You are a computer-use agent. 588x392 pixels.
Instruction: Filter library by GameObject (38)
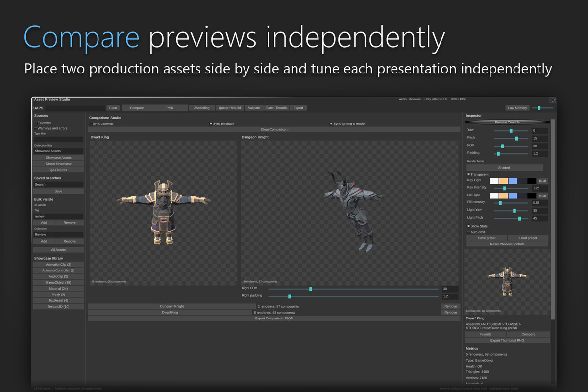click(x=58, y=283)
